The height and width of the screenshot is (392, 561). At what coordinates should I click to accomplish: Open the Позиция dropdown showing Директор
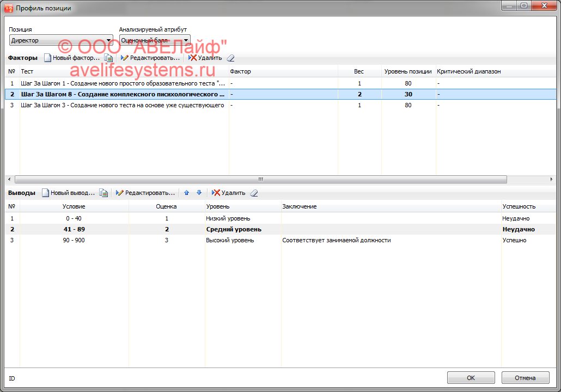(61, 40)
